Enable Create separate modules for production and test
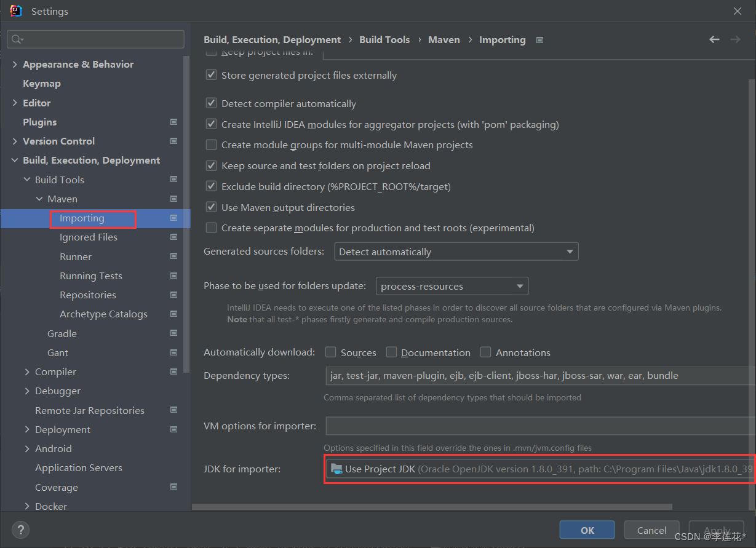The height and width of the screenshot is (548, 756). click(x=211, y=228)
